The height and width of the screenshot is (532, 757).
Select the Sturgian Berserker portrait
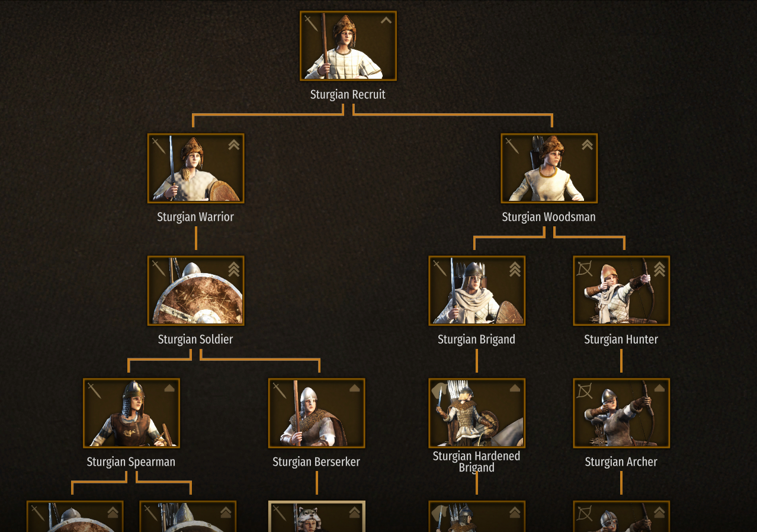[x=317, y=413]
